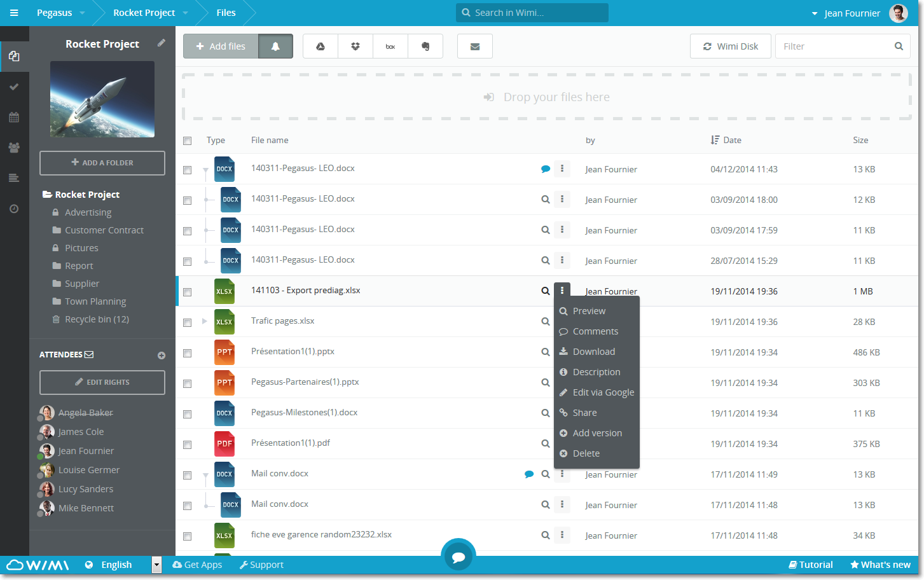Edit project name with pencil icon
Screen dimensions: 924x580
(162, 43)
